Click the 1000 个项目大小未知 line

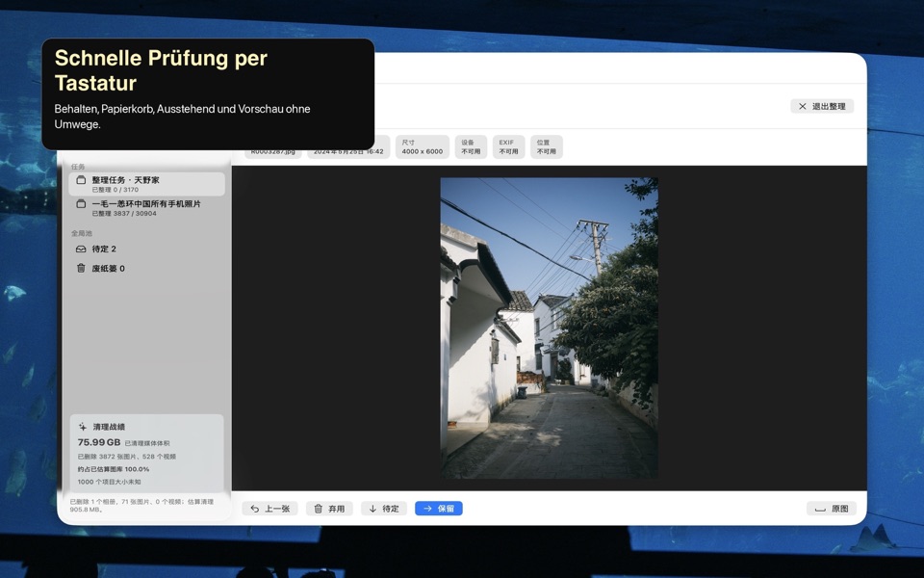[109, 482]
